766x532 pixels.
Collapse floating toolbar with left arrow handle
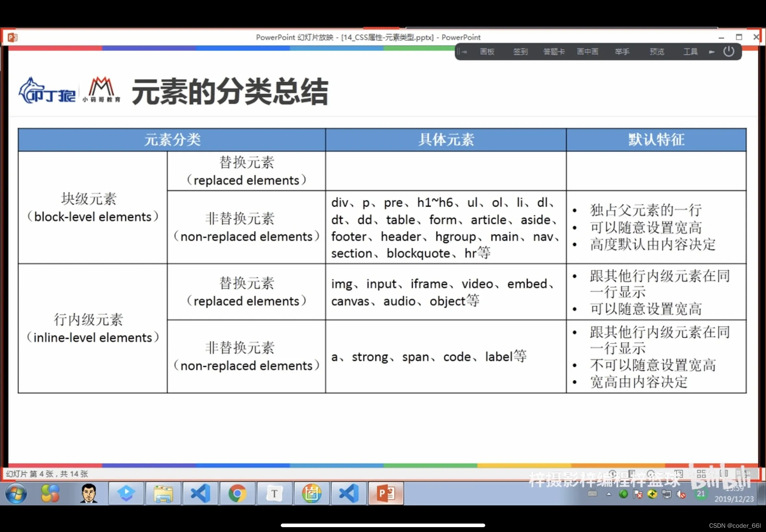(x=463, y=52)
